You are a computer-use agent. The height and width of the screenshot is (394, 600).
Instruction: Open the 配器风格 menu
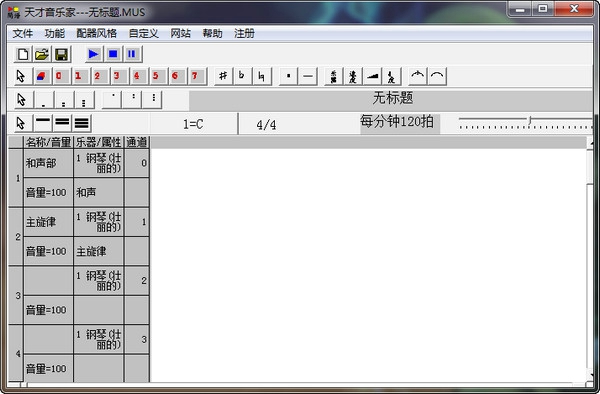coord(97,34)
